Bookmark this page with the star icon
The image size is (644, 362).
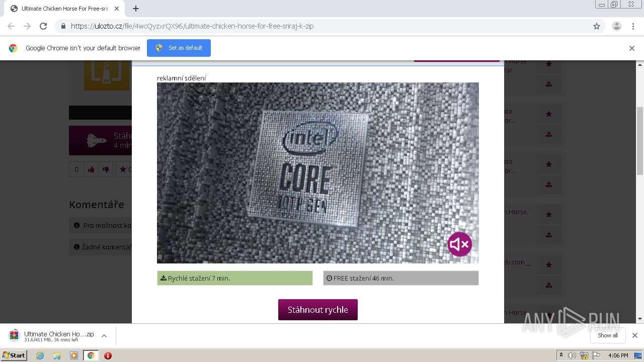pyautogui.click(x=597, y=26)
